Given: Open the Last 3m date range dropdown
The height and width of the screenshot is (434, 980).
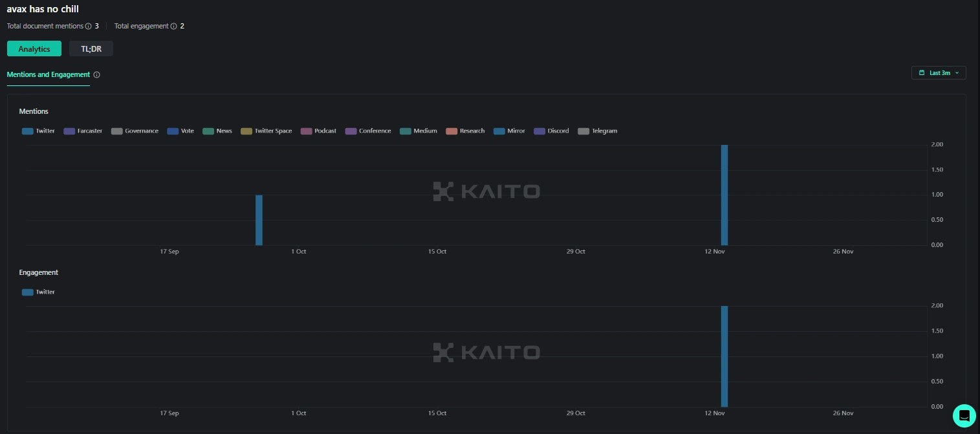Looking at the screenshot, I should pos(939,73).
